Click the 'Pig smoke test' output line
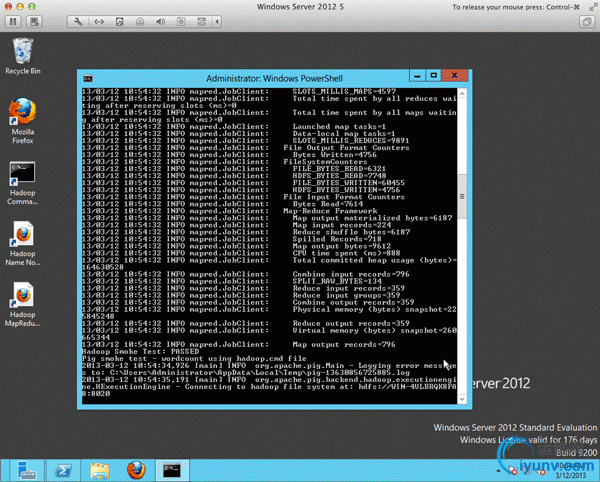The height and width of the screenshot is (482, 600). click(x=194, y=358)
